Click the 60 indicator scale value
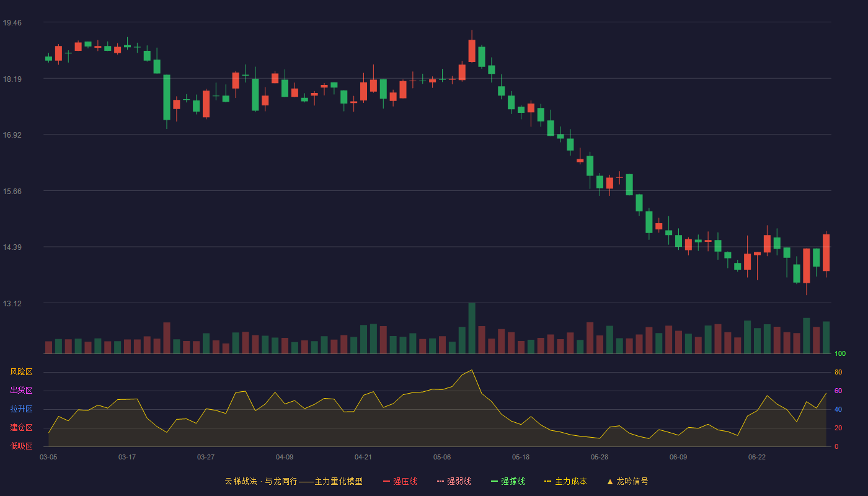Viewport: 868px width, 496px height. click(x=838, y=391)
